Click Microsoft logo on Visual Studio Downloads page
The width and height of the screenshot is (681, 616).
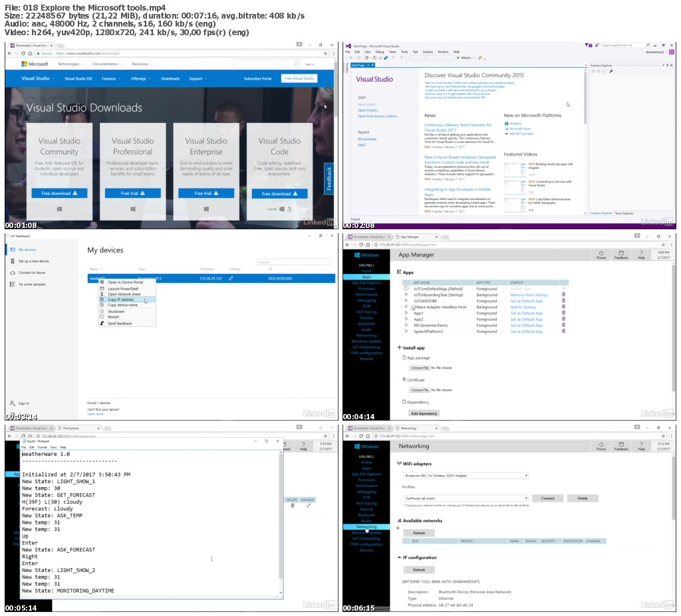click(35, 64)
